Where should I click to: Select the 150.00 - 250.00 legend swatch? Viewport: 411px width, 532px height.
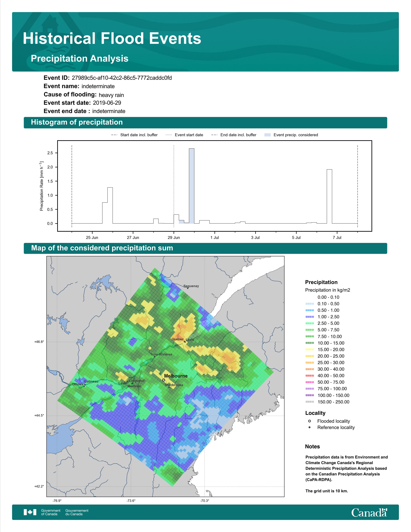click(310, 402)
